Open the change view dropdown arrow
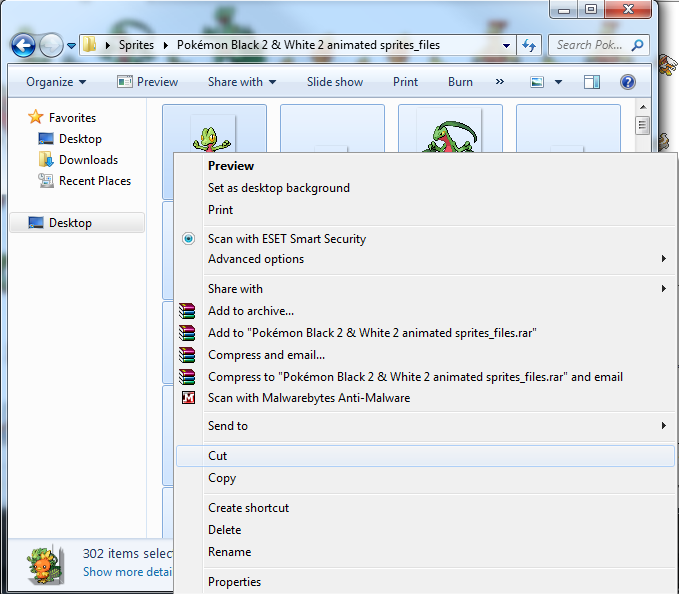 pyautogui.click(x=558, y=82)
